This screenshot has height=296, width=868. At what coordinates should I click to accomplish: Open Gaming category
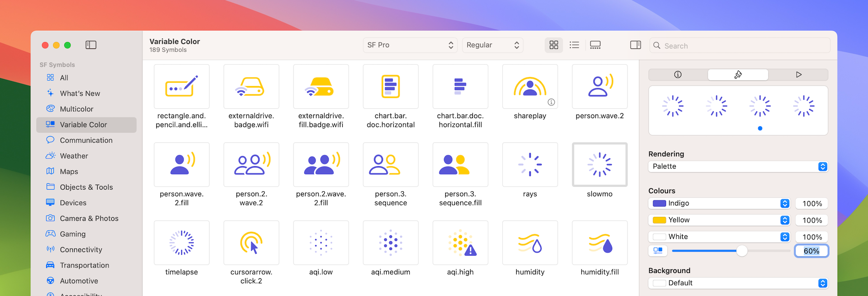(86, 234)
